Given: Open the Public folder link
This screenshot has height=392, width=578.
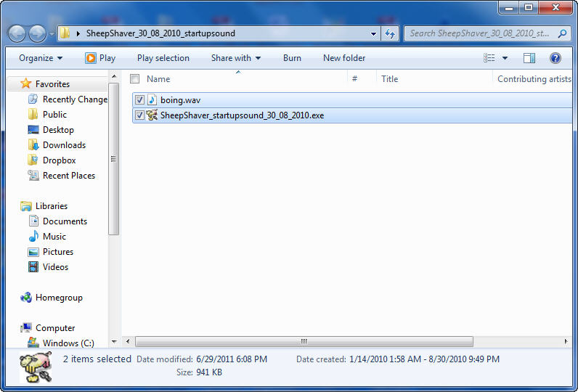Looking at the screenshot, I should tap(54, 115).
